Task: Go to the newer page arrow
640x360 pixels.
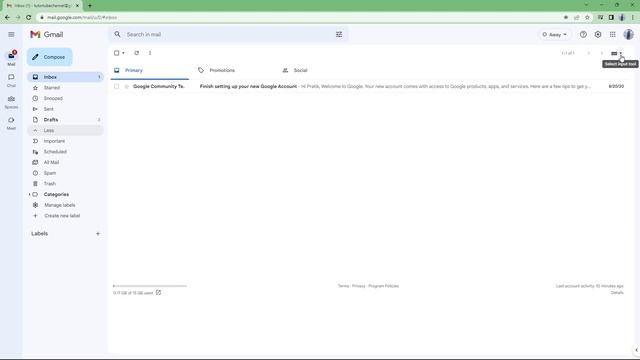Action: tap(589, 53)
